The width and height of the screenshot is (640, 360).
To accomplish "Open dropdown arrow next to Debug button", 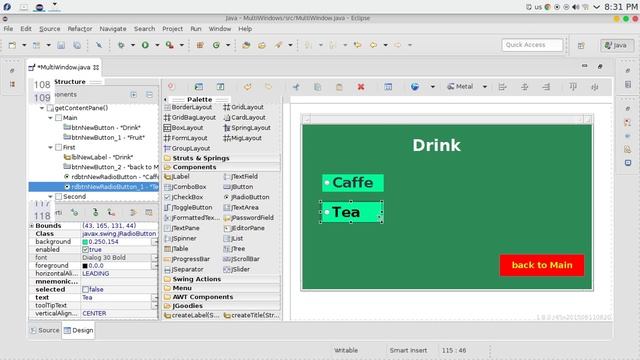I will 133,45.
